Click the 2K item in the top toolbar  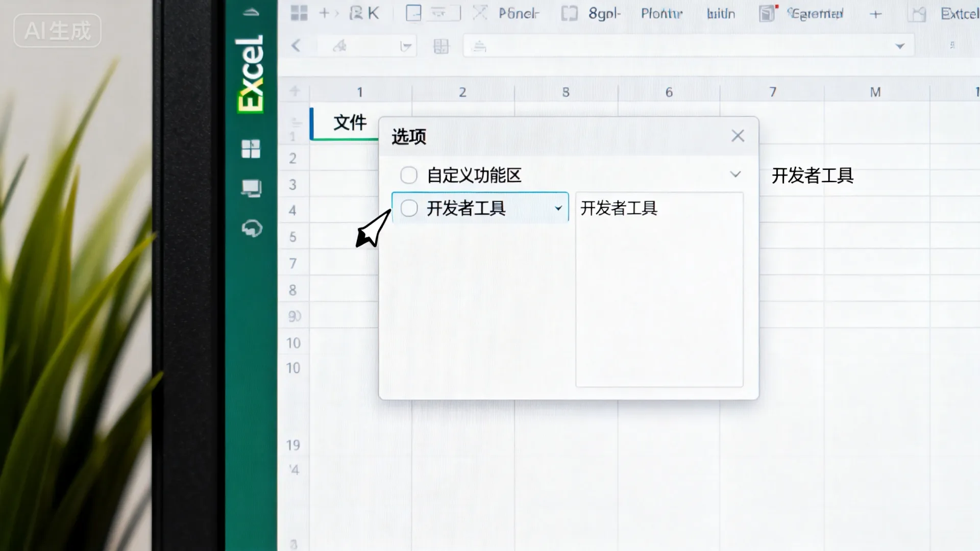[364, 13]
